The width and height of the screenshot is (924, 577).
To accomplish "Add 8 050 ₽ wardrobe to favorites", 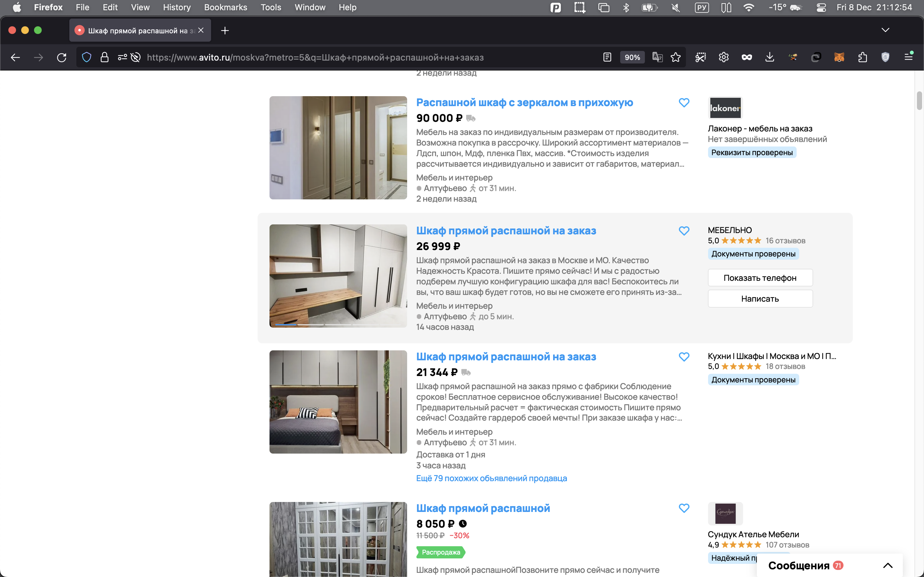I will [684, 508].
